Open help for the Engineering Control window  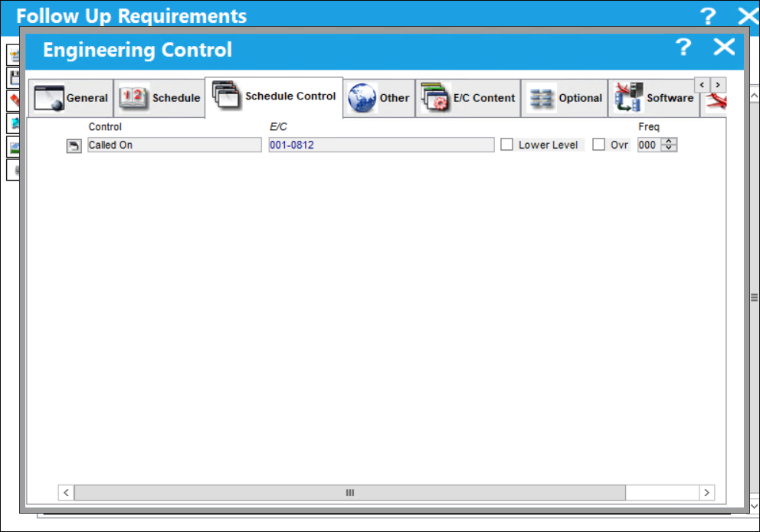[683, 47]
